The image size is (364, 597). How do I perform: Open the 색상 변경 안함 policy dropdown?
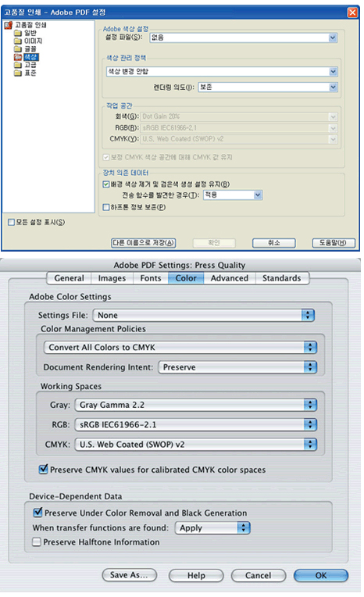click(x=222, y=72)
